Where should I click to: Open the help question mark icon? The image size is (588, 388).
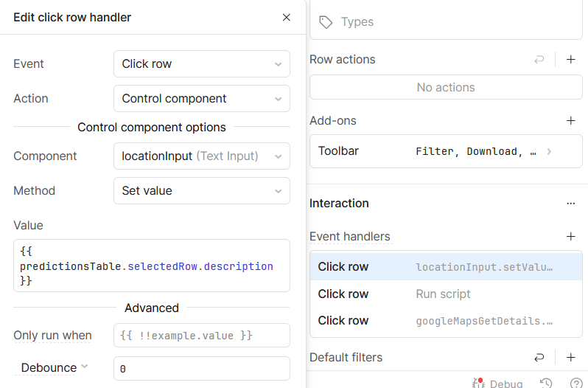point(576,383)
